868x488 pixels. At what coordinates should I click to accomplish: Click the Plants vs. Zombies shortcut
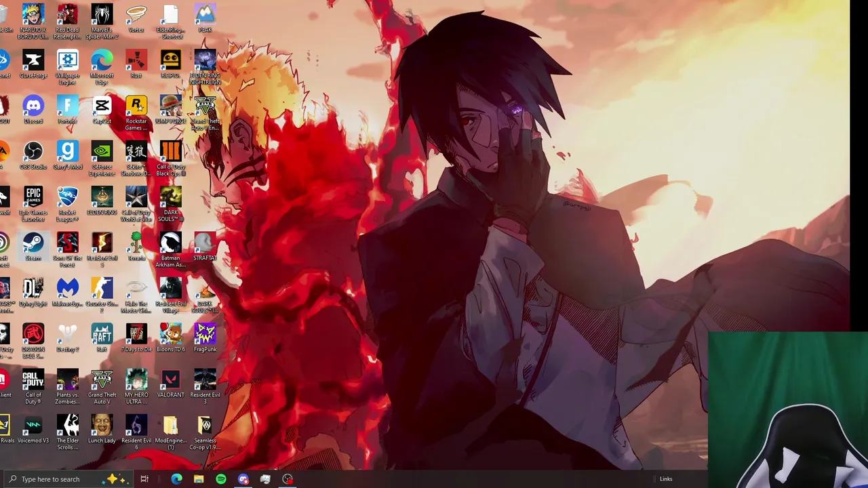pos(67,386)
